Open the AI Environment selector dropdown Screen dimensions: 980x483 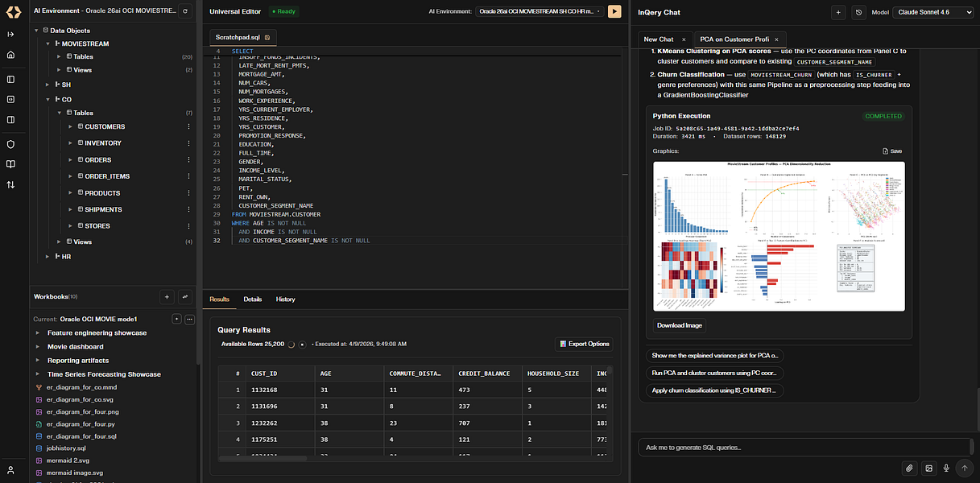coord(540,12)
